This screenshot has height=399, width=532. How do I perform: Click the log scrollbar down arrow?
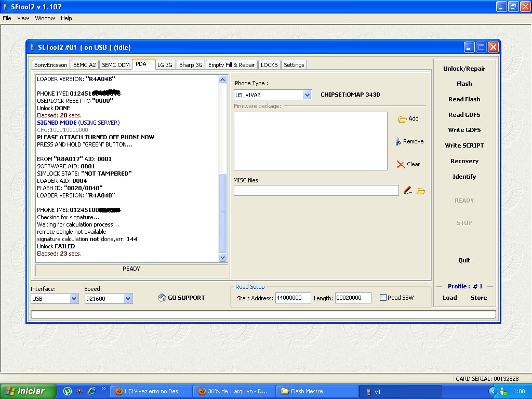[x=222, y=258]
